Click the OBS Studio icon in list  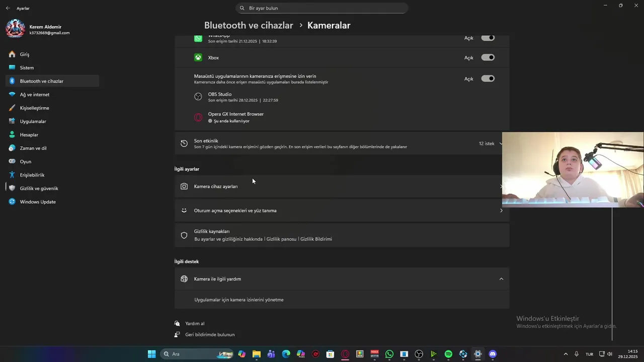[x=198, y=97]
